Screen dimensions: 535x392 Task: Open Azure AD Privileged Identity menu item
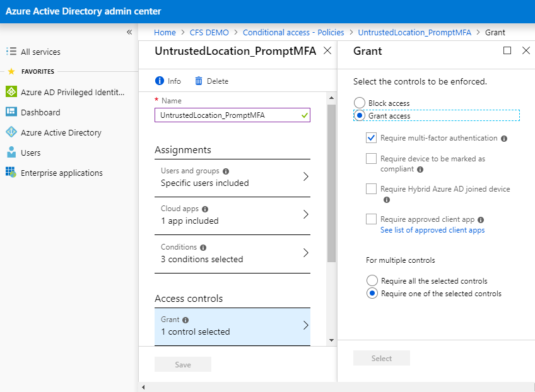click(x=73, y=92)
